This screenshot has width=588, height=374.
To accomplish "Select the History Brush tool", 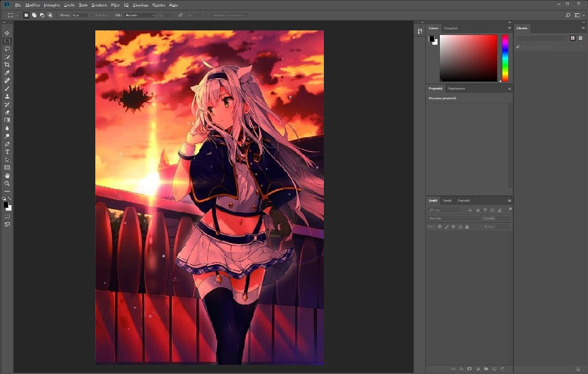I will coord(7,105).
